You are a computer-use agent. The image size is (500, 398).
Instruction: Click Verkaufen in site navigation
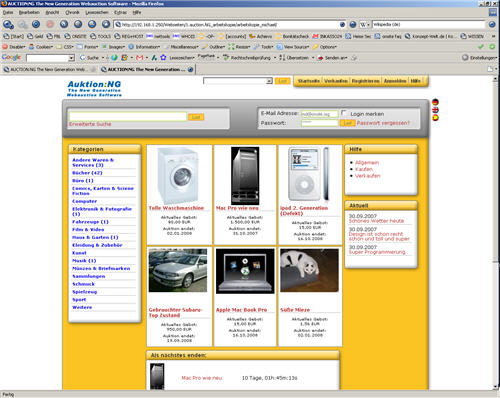coord(336,81)
